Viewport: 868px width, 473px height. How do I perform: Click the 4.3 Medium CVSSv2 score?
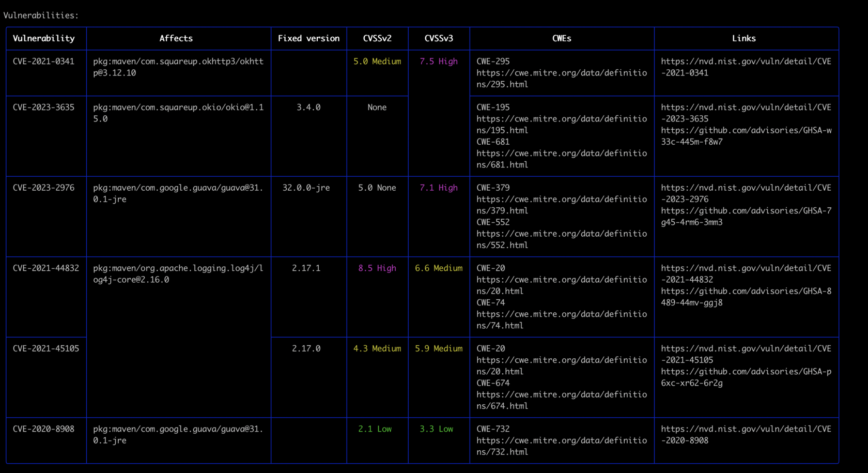[x=377, y=348]
